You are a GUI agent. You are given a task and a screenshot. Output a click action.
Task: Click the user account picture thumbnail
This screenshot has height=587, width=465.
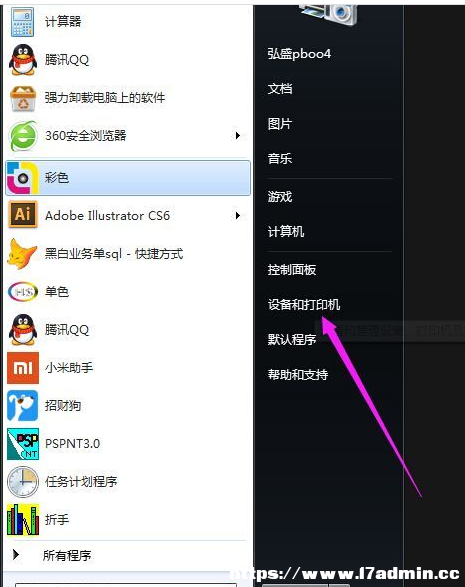(x=329, y=14)
